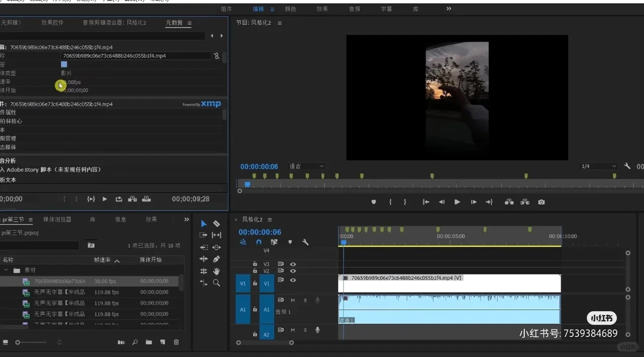Click the Export Frame camera icon
This screenshot has width=644, height=357.
(541, 202)
